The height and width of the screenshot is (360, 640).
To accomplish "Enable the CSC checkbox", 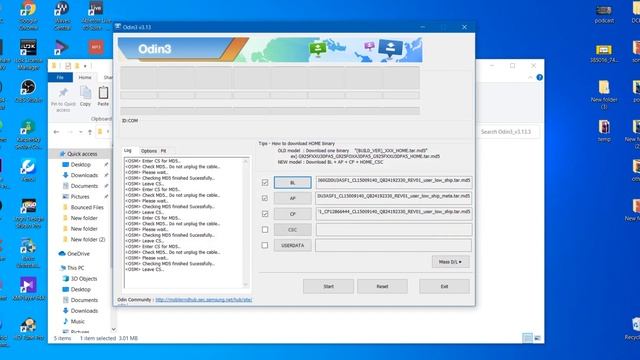I will point(265,229).
